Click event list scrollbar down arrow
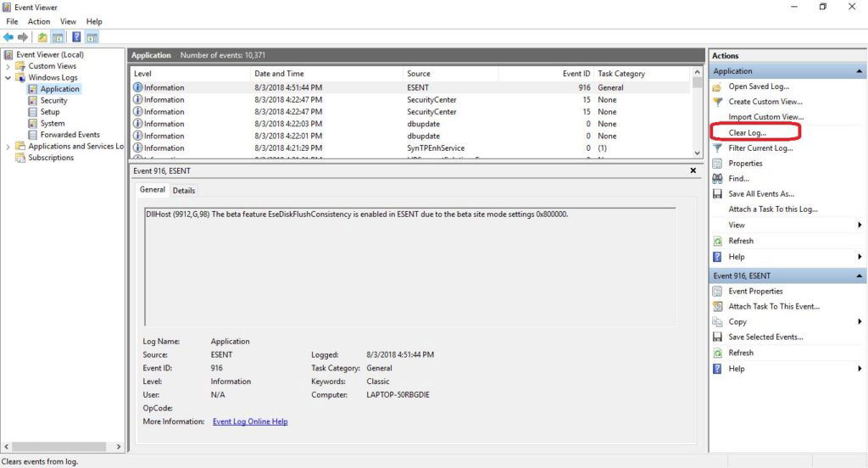The height and width of the screenshot is (468, 868). tap(697, 153)
